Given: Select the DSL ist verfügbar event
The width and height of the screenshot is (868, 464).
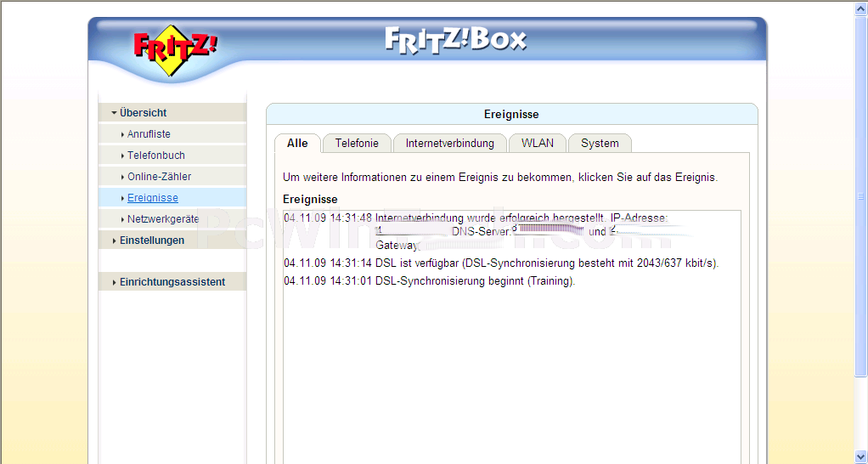Looking at the screenshot, I should [x=502, y=263].
